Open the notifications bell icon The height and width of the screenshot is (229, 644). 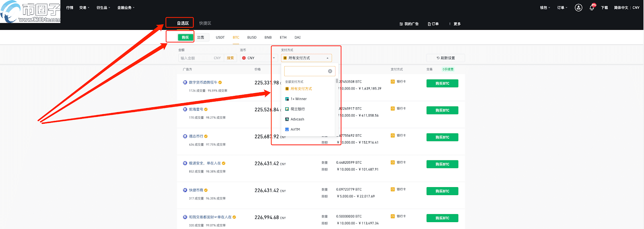(x=592, y=8)
